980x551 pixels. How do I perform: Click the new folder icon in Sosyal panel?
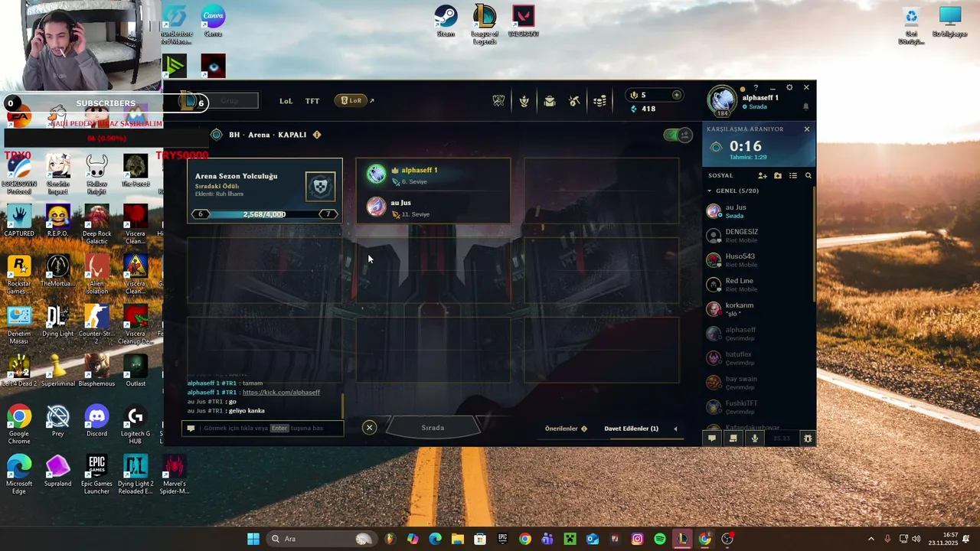[778, 176]
